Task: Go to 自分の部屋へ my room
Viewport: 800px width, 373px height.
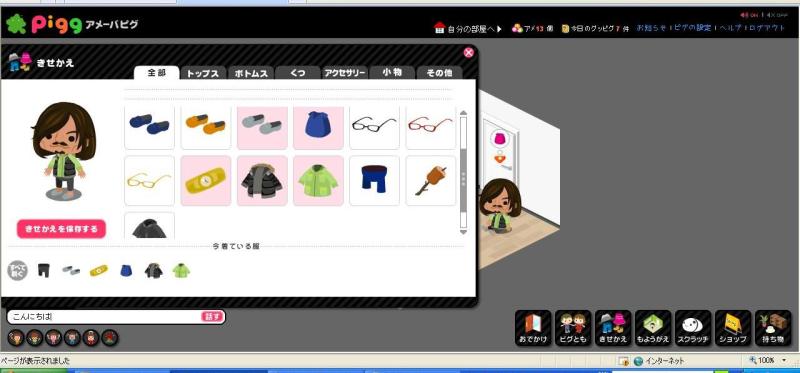Action: (468, 29)
